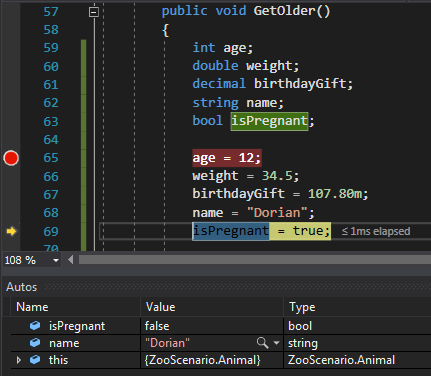The height and width of the screenshot is (376, 431).
Task: Click the GetOlder method name
Action: point(284,11)
